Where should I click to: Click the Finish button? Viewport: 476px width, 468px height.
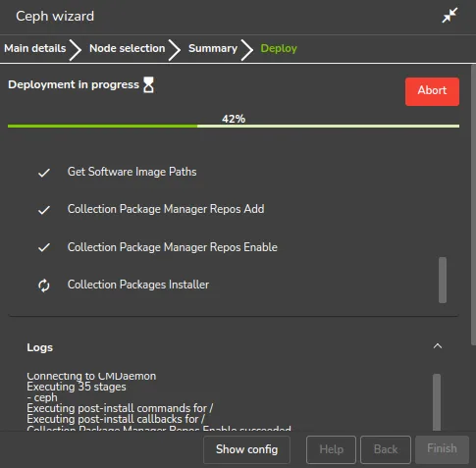[x=442, y=449]
